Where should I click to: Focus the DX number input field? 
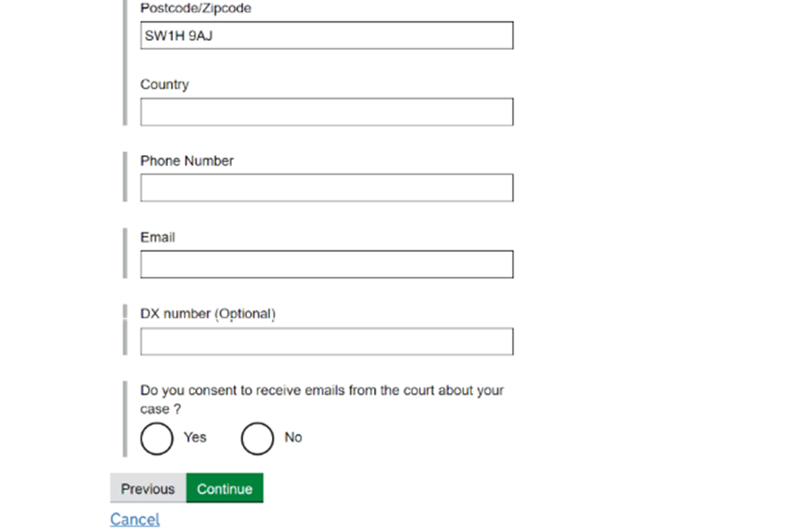[326, 342]
